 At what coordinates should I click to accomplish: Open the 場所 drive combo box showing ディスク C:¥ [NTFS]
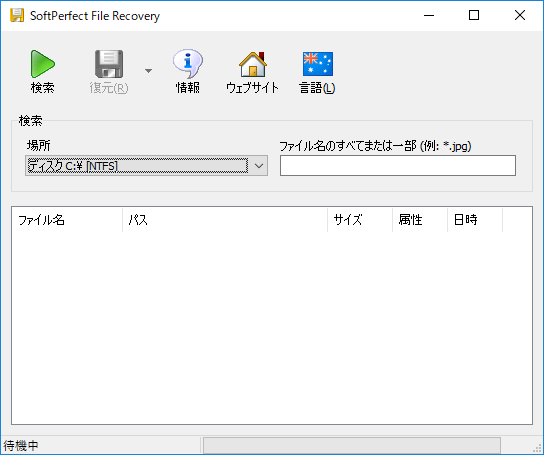click(146, 166)
